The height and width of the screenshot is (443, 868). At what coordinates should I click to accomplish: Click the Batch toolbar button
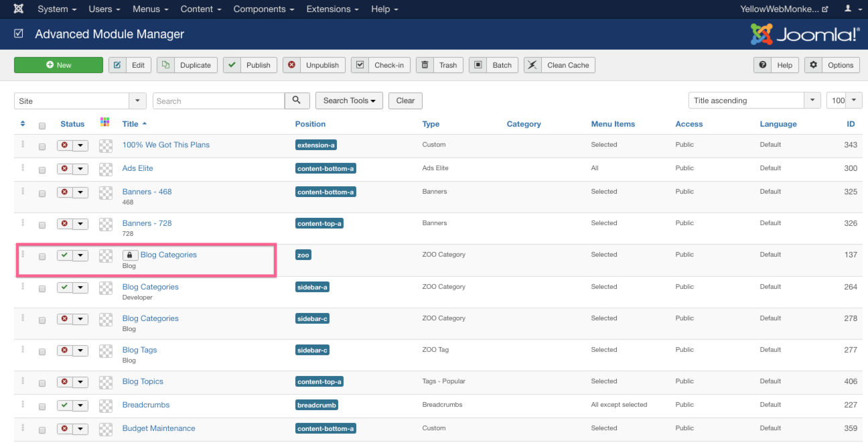click(493, 65)
